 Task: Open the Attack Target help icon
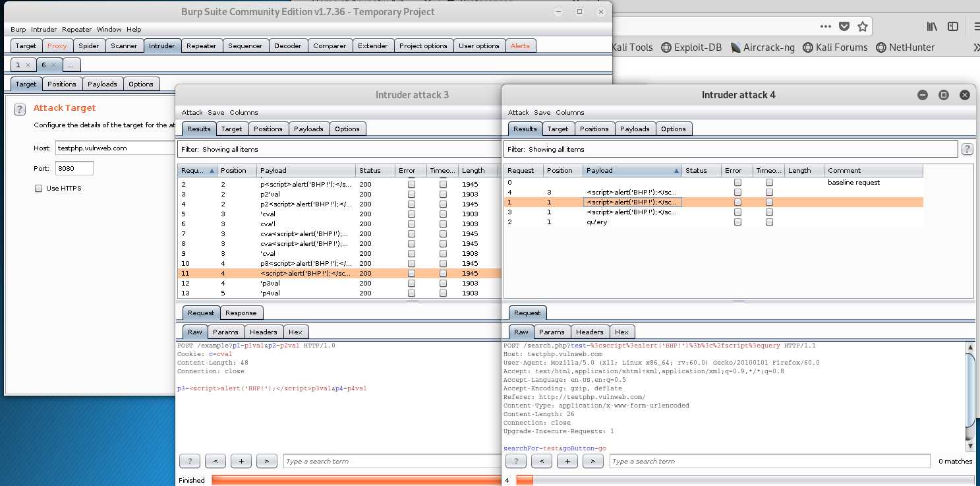(x=20, y=109)
